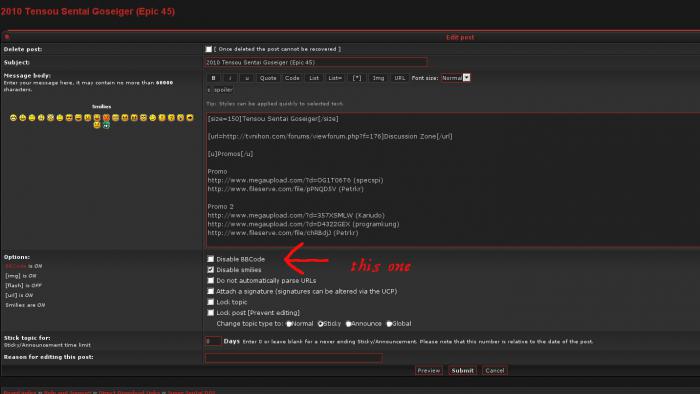Cancel editing the post
The height and width of the screenshot is (394, 700).
[x=495, y=370]
